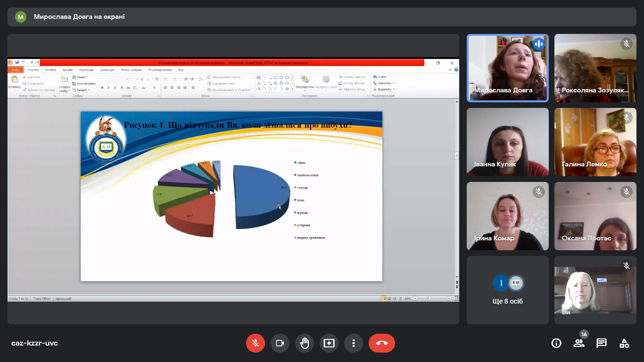Show the participants list
The image size is (644, 362).
point(579,343)
